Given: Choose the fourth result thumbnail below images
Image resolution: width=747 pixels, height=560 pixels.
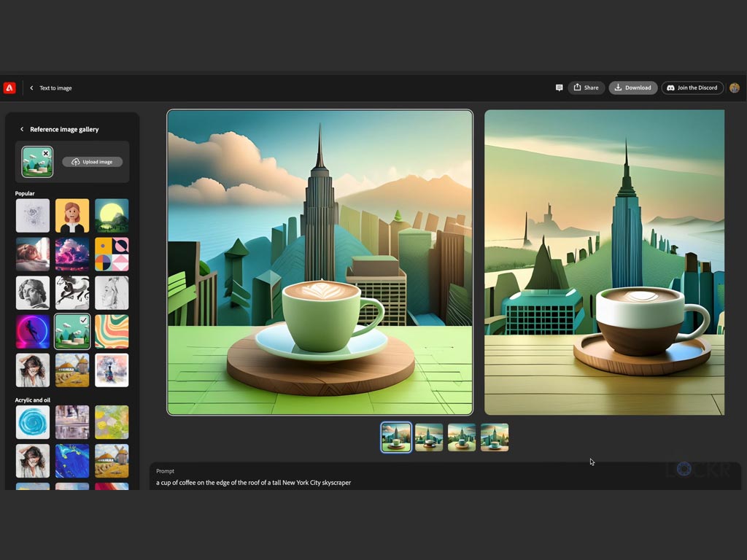Looking at the screenshot, I should pos(495,437).
